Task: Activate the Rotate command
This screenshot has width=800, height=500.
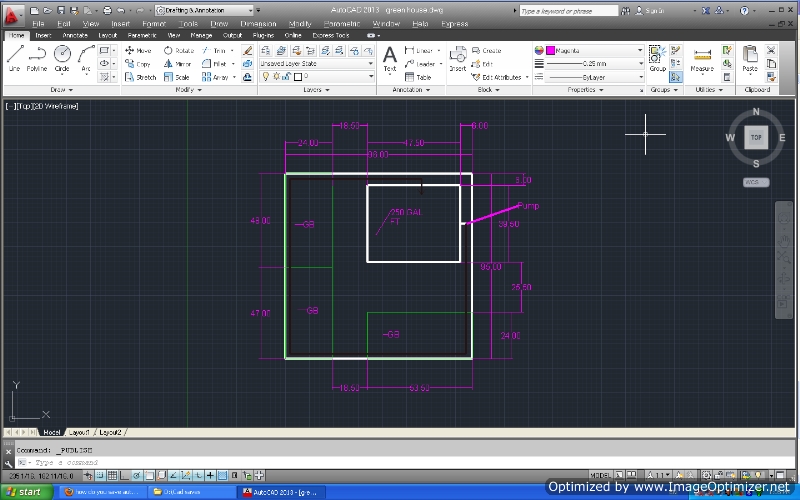Action: point(179,50)
